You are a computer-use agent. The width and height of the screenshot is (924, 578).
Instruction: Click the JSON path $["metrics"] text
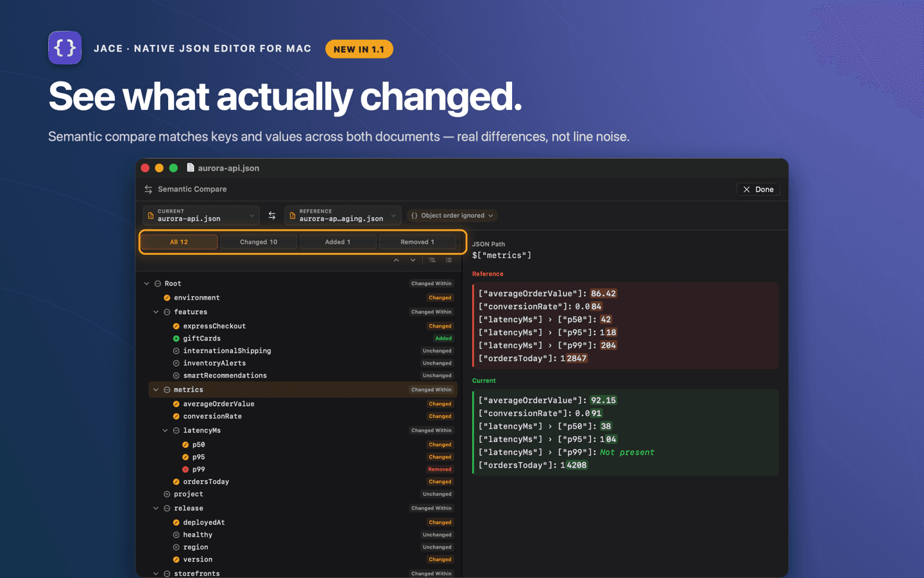(x=501, y=256)
